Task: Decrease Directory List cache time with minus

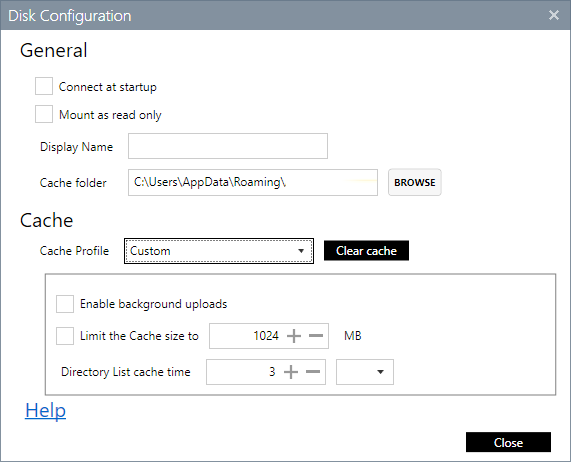Action: (x=313, y=372)
